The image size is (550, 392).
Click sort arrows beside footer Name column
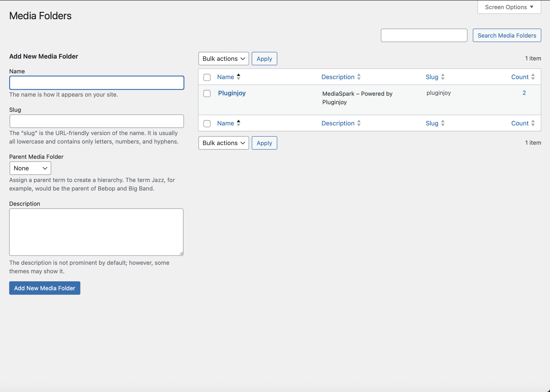click(x=238, y=123)
